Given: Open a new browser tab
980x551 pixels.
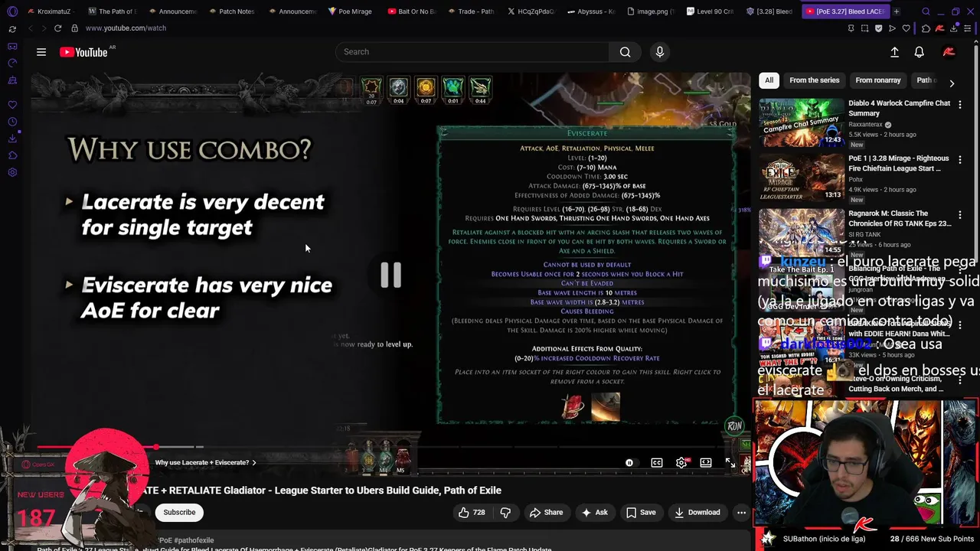Looking at the screenshot, I should click(x=897, y=11).
